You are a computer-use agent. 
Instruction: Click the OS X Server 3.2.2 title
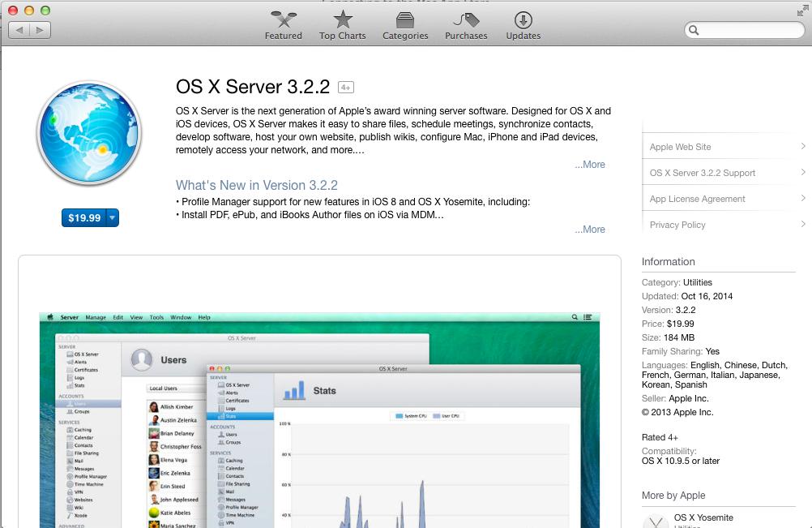pyautogui.click(x=253, y=87)
